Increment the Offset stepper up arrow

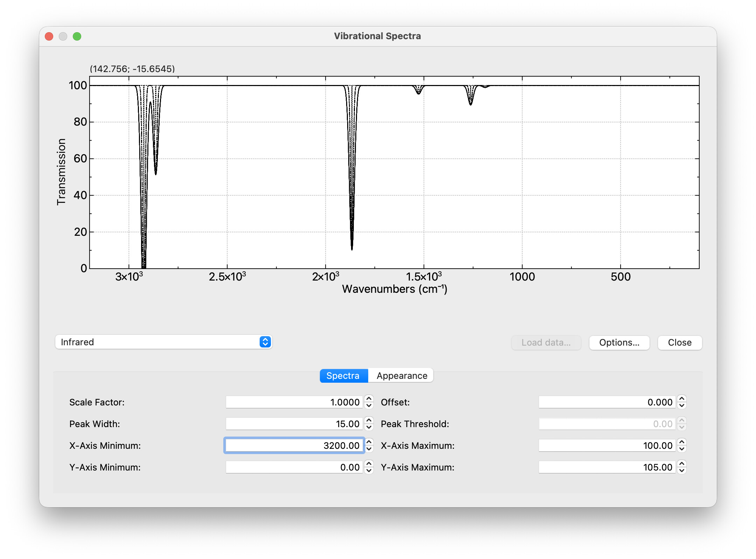pos(681,398)
